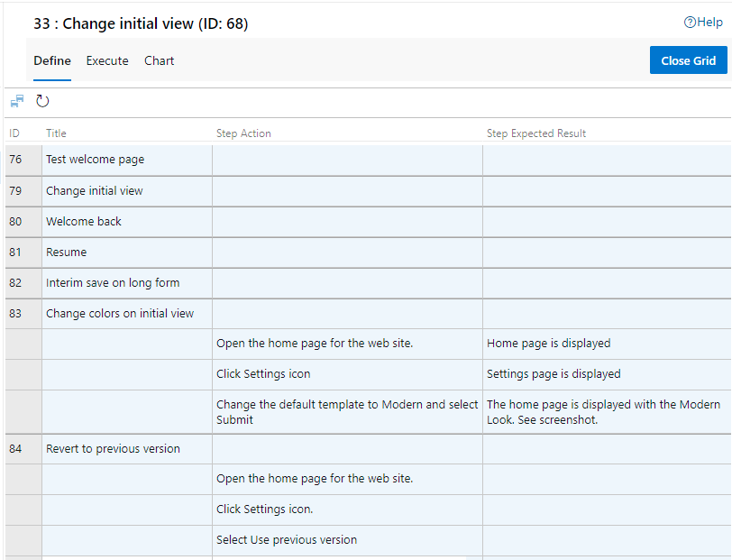Select the Define tab
The height and width of the screenshot is (560, 732).
click(x=52, y=61)
